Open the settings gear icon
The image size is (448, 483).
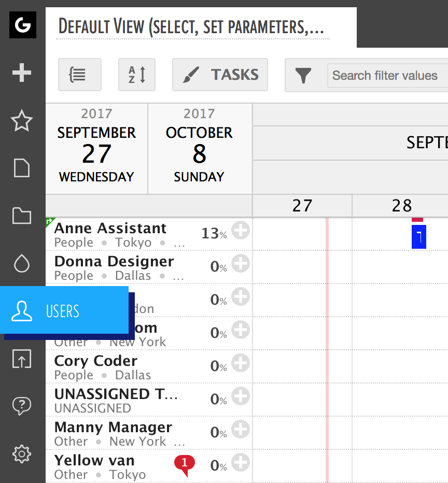[22, 454]
